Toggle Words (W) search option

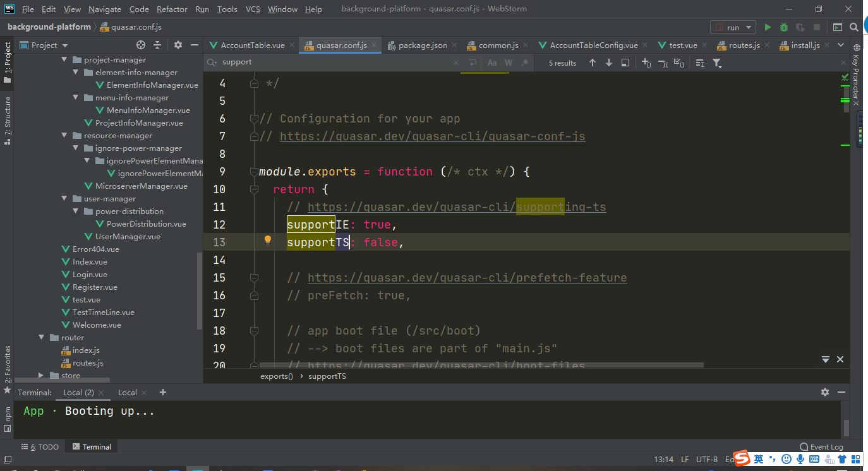point(508,63)
